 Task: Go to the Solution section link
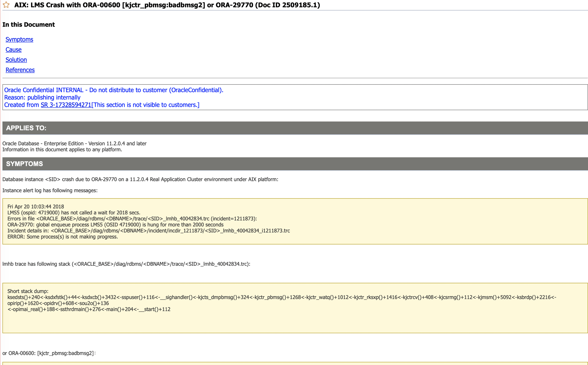coord(16,60)
